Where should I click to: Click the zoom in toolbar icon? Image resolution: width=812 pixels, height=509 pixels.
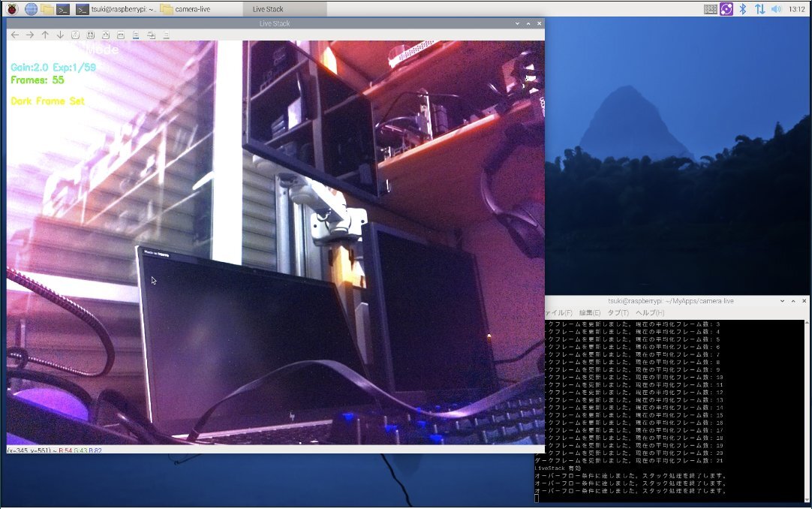(x=106, y=35)
